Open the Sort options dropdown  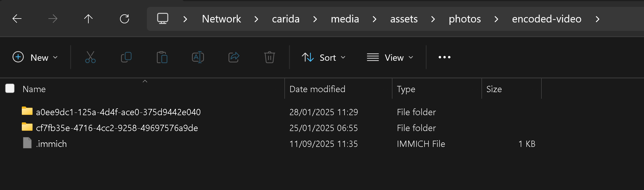[324, 57]
